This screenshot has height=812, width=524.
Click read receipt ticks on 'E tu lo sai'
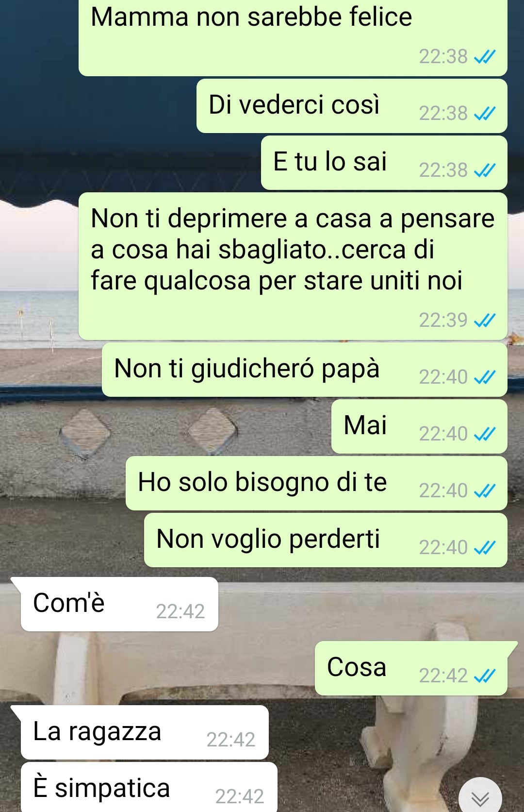[485, 171]
